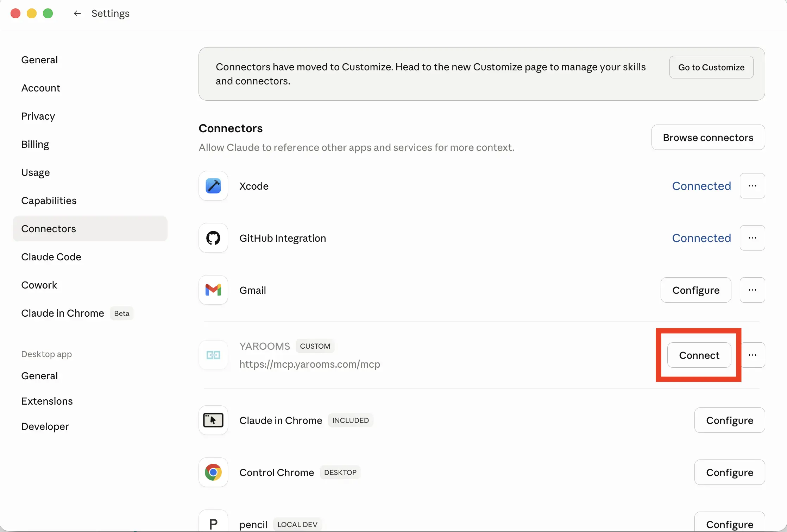
Task: Open the Xcode more options menu
Action: (x=752, y=186)
